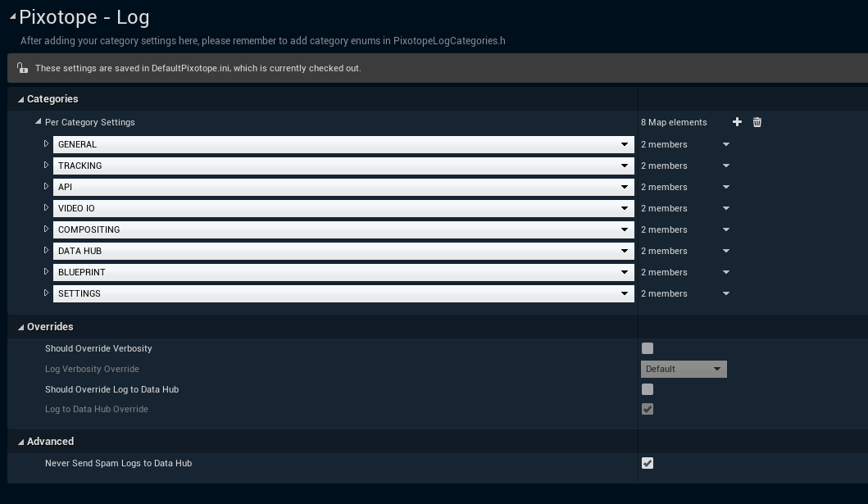
Task: Open the TRACKING row options arrow beside 2 members
Action: pyautogui.click(x=726, y=166)
